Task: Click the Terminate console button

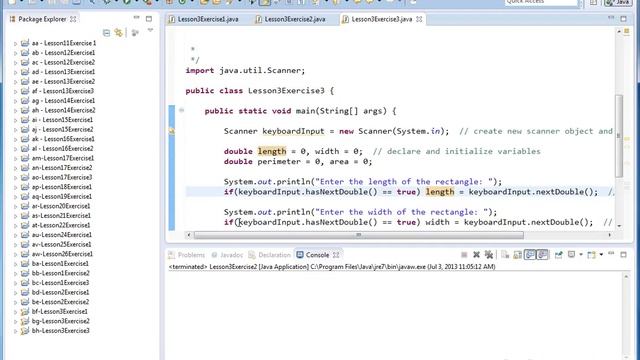Action: (x=464, y=255)
